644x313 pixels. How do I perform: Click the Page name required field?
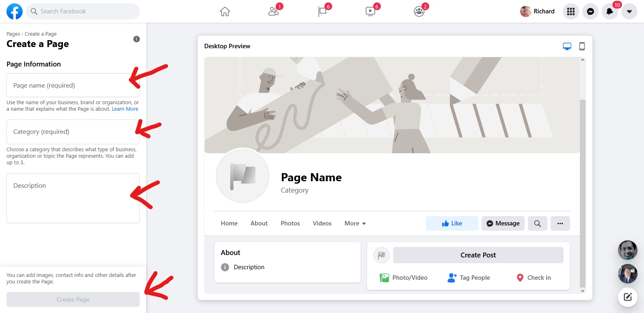point(73,85)
